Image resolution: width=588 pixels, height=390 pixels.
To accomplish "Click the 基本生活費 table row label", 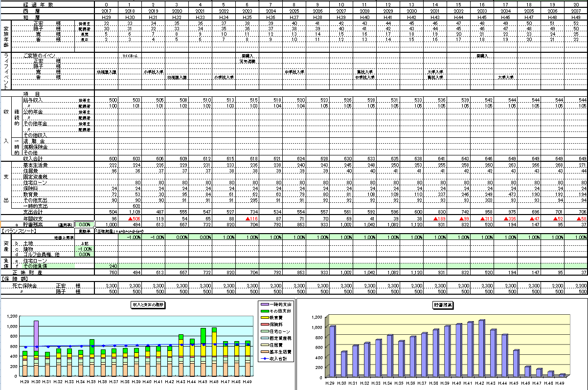I will click(x=36, y=165).
